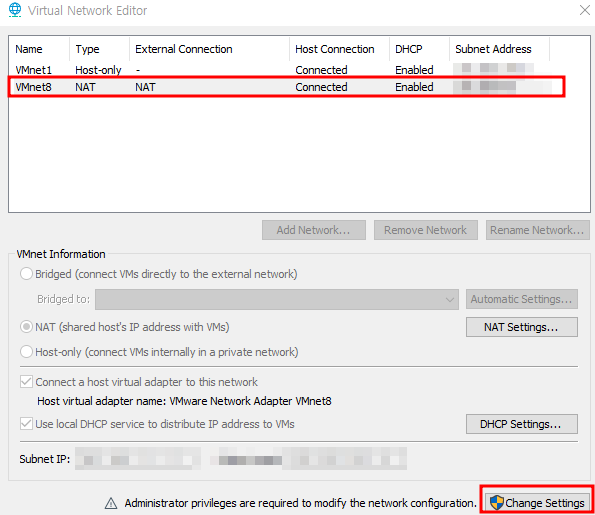Click the Subnet mask input field
The image size is (595, 515).
coord(344,458)
